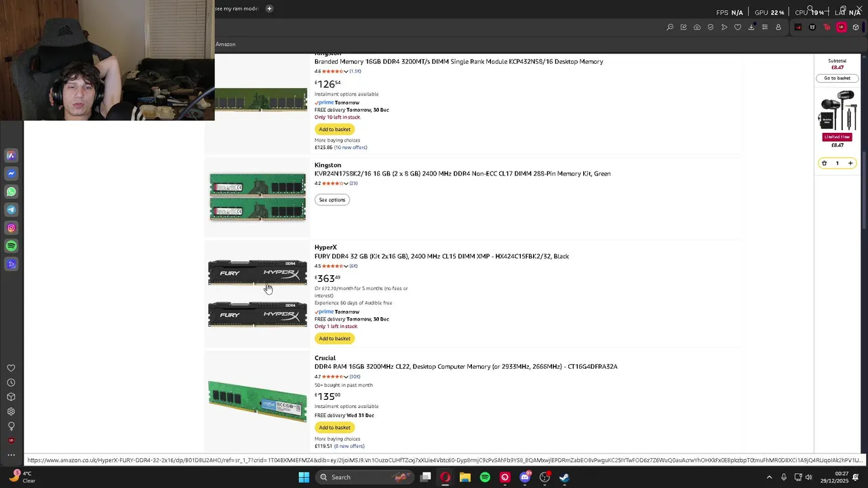Click HyperX FURY RAM product image

pos(258,293)
